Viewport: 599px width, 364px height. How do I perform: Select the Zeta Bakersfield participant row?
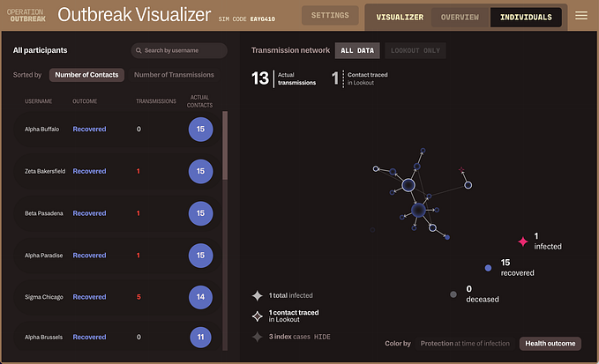coord(117,171)
